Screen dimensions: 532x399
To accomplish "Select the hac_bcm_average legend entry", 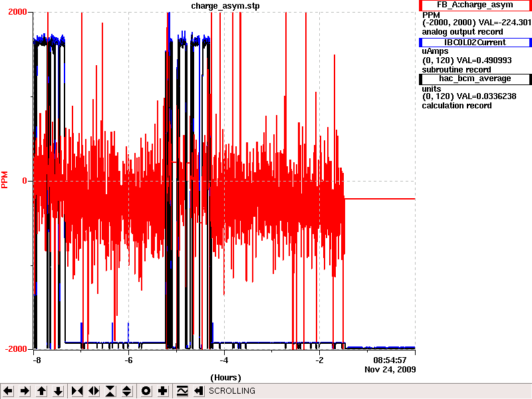I will [x=475, y=78].
